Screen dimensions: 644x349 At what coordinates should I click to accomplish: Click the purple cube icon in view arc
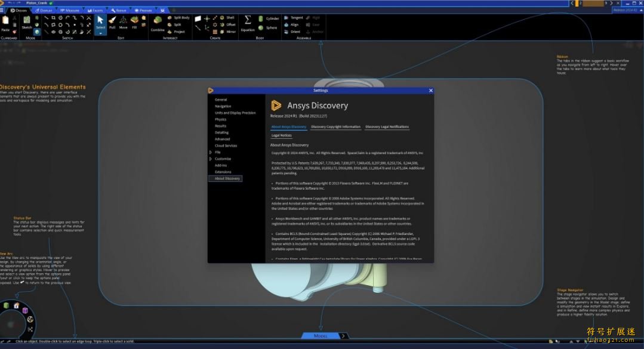(x=25, y=310)
